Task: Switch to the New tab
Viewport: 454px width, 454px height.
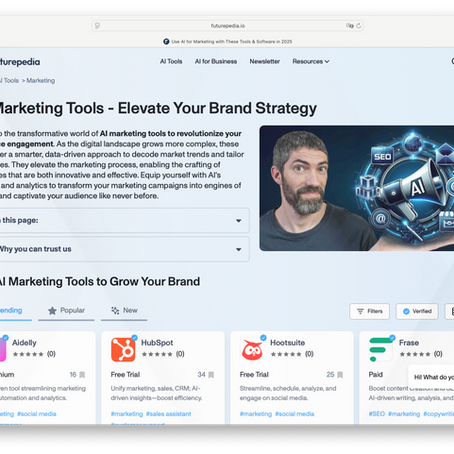Action: pos(124,311)
